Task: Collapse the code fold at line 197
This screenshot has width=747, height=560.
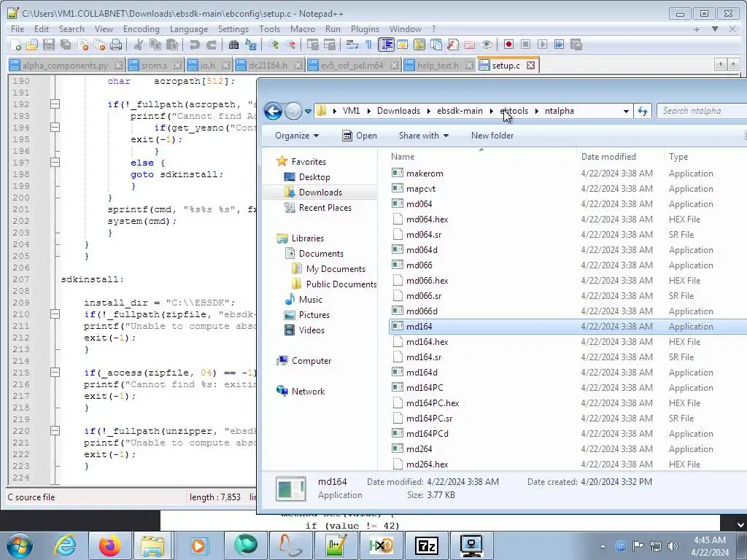Action: 55,163
